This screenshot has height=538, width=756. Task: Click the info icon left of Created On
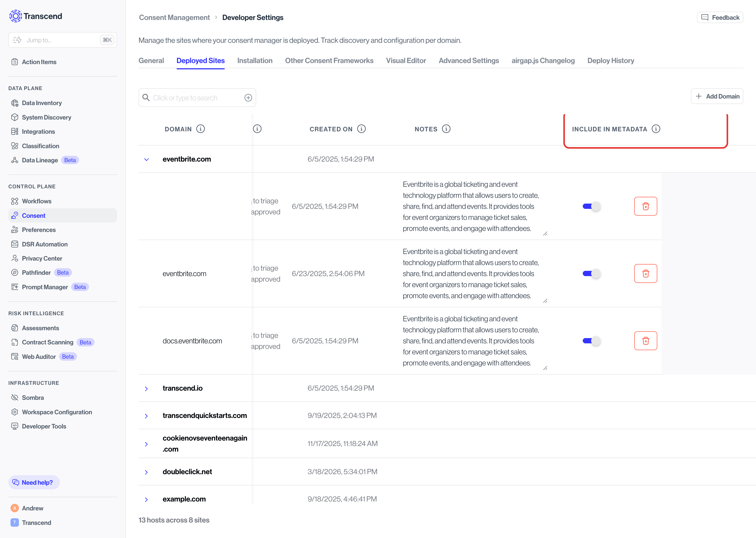point(257,129)
